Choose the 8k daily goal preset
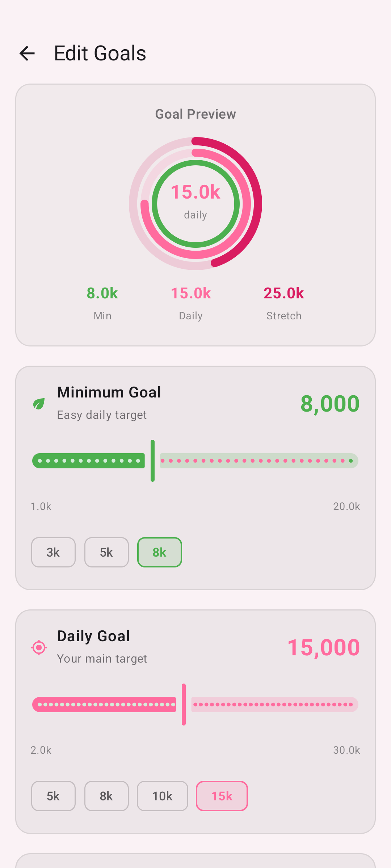 106,796
